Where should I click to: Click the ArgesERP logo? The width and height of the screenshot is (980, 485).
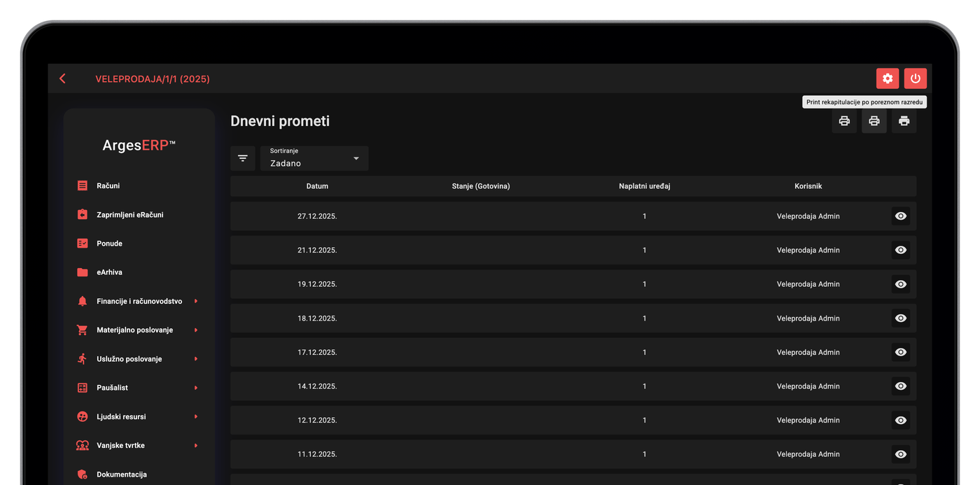[x=139, y=145]
